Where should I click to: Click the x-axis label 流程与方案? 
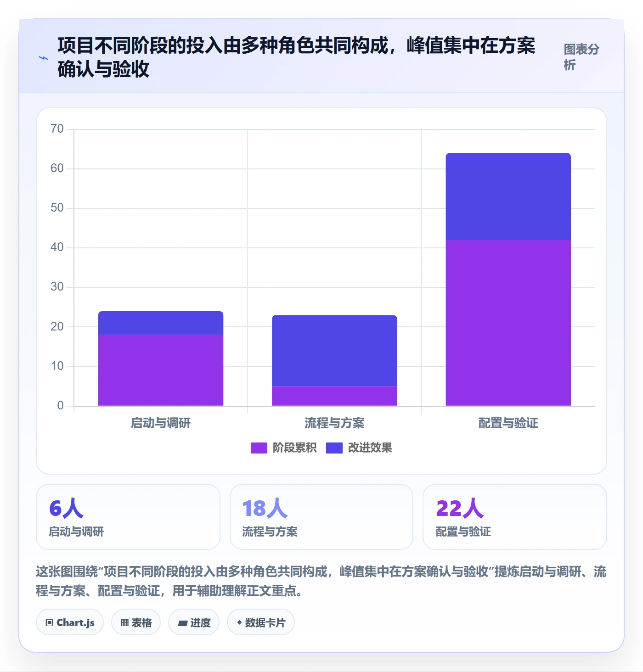334,423
